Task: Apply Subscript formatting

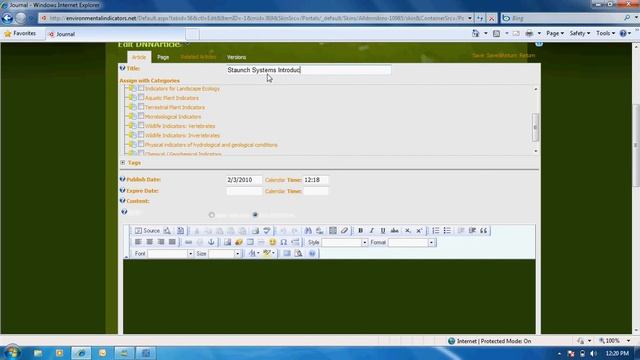Action: [407, 231]
